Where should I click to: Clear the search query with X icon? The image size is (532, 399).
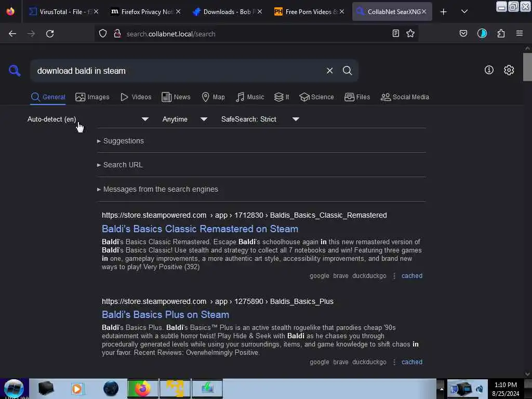(x=329, y=71)
